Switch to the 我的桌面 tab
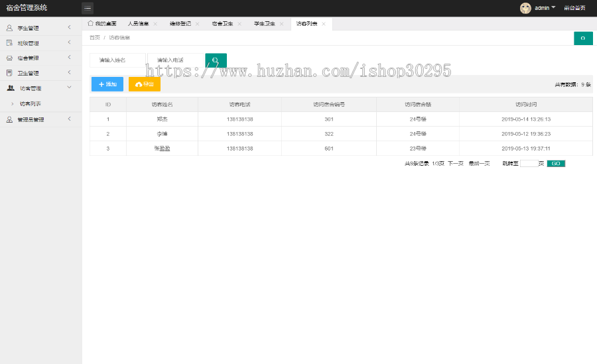Image resolution: width=597 pixels, height=364 pixels. (x=102, y=24)
